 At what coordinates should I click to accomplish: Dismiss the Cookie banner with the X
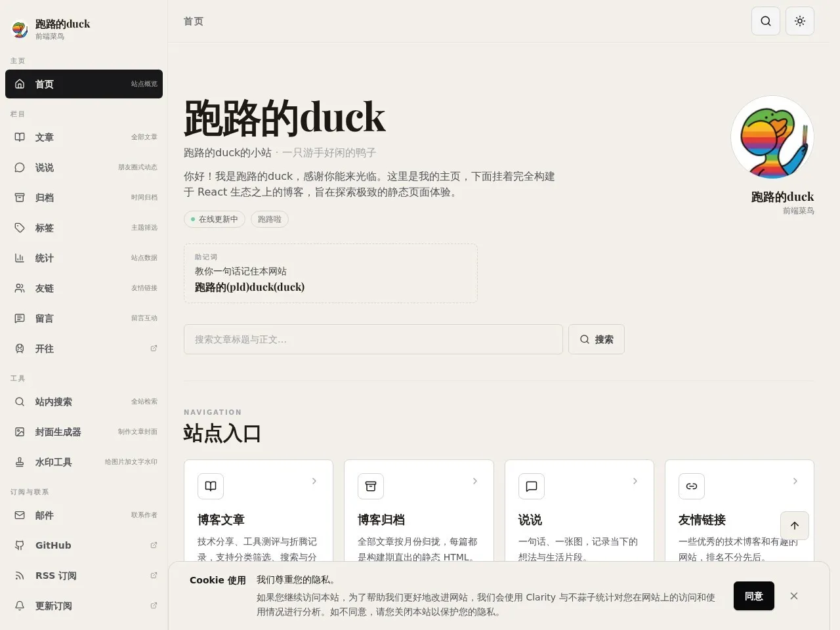point(794,596)
